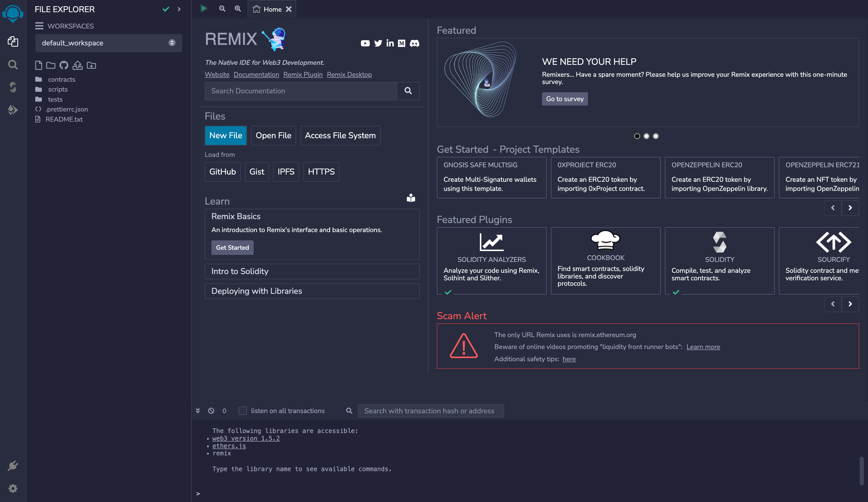
Task: Clear the terminal console icon
Action: coord(211,411)
